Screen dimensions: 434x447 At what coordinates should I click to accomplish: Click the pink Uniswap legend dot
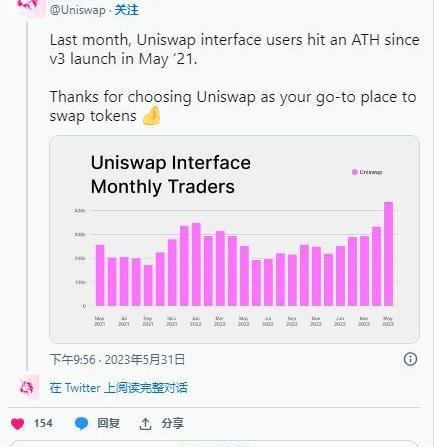[x=355, y=172]
